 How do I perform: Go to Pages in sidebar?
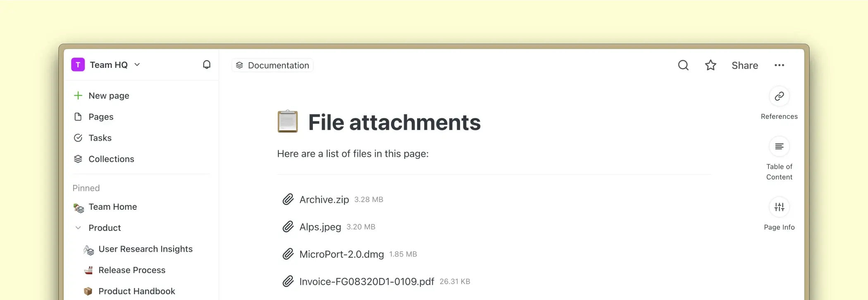click(x=100, y=117)
